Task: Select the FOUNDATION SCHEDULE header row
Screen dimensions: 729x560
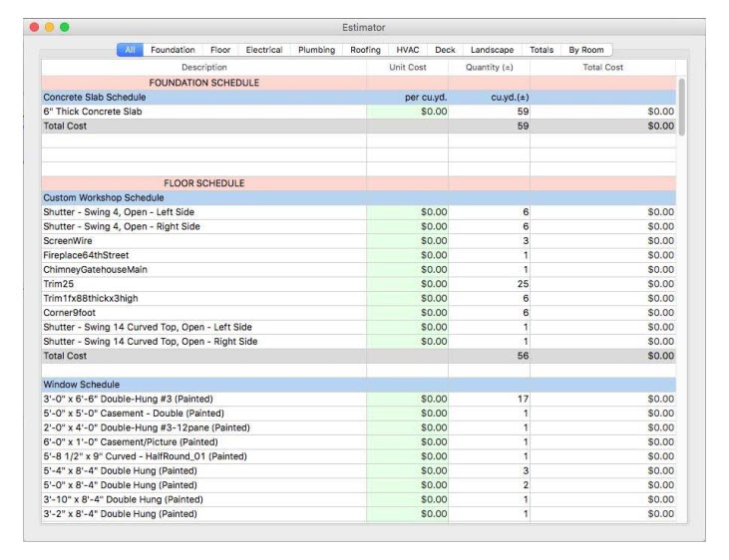Action: pos(358,83)
